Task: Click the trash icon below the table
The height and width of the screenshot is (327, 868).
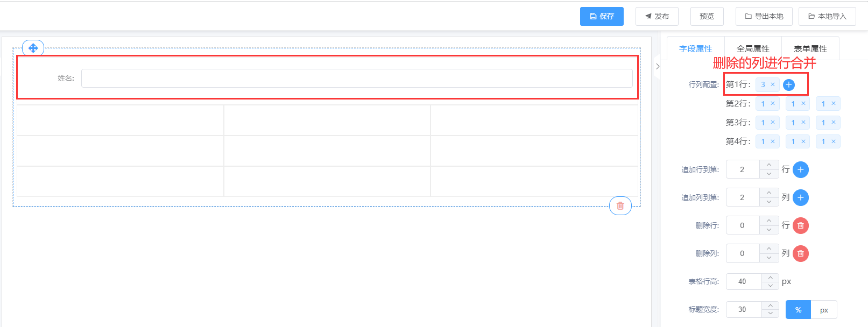Action: tap(620, 205)
